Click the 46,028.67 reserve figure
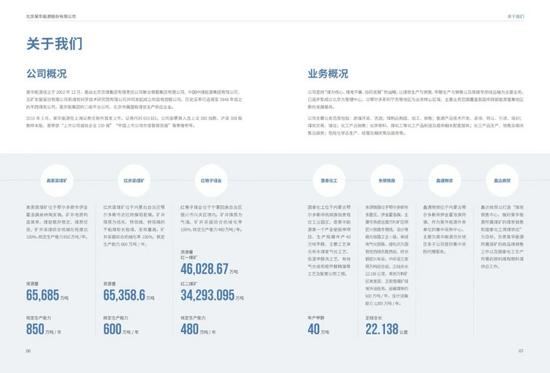This screenshot has width=550, height=373. point(204,269)
